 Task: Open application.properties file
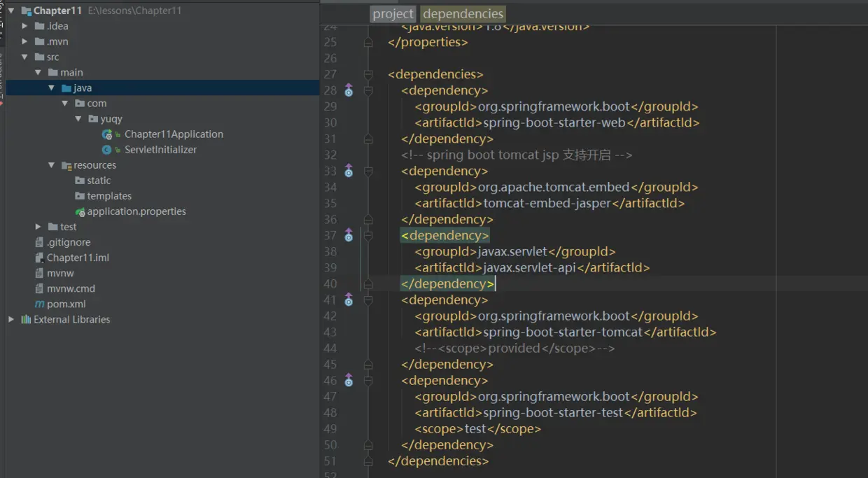136,211
